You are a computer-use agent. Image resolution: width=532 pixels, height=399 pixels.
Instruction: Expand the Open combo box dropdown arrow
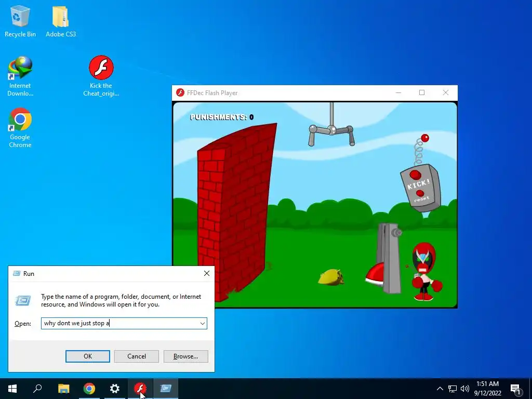point(203,323)
